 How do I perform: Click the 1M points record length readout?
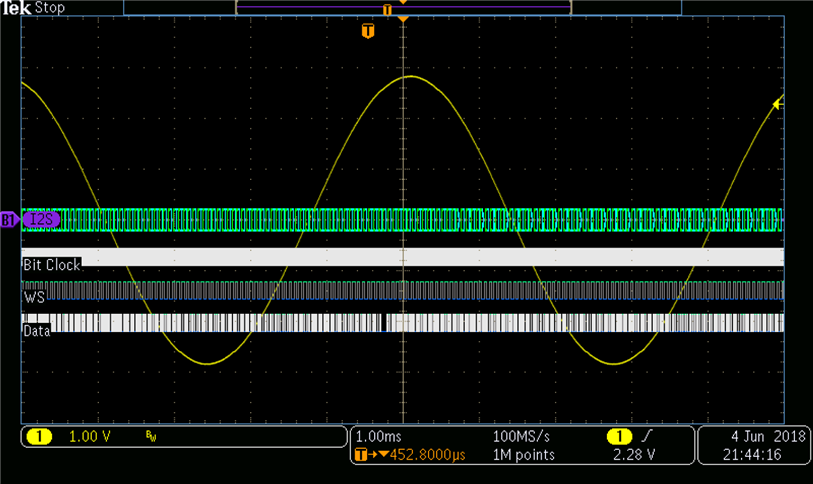click(526, 455)
